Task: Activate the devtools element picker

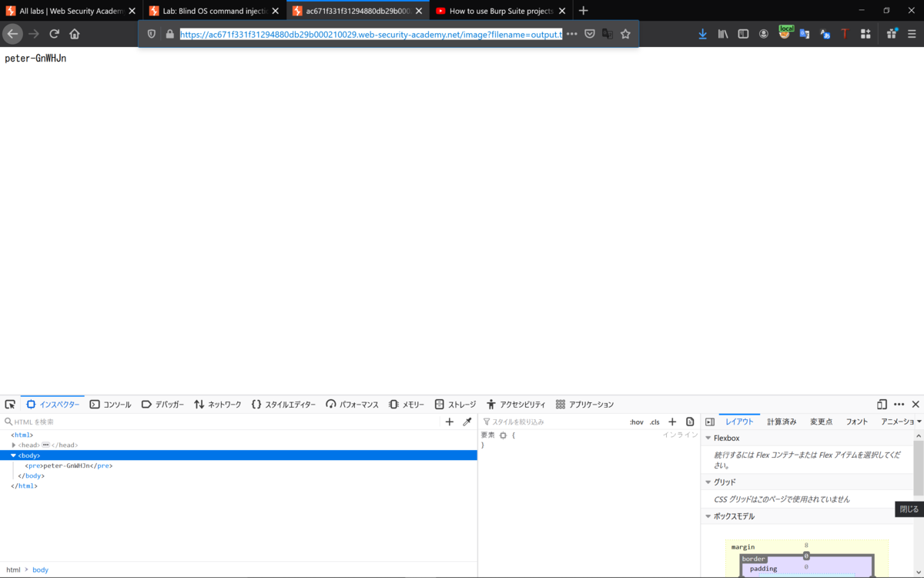Action: (x=10, y=405)
